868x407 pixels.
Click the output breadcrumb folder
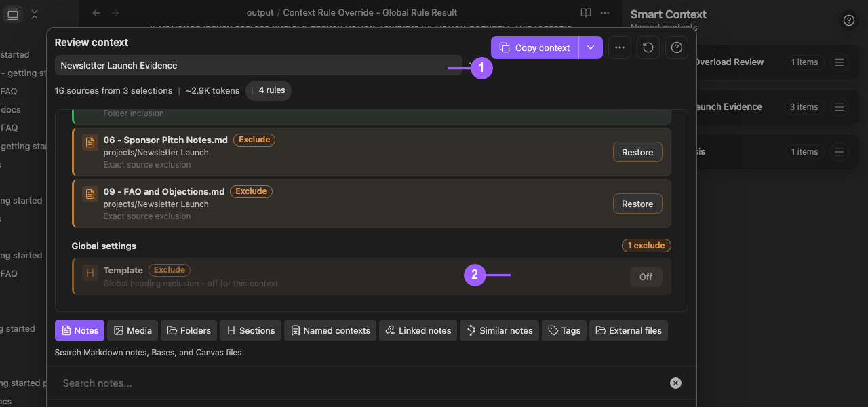pyautogui.click(x=260, y=13)
